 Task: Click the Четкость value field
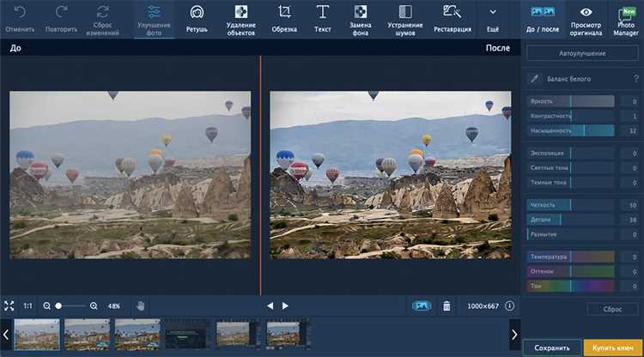[x=629, y=205]
